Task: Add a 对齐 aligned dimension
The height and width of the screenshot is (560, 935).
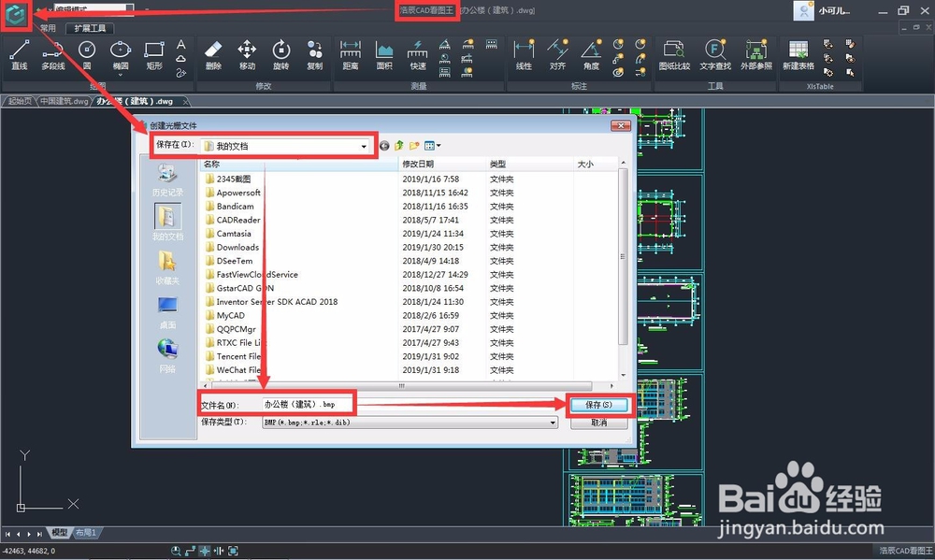Action: (x=557, y=55)
